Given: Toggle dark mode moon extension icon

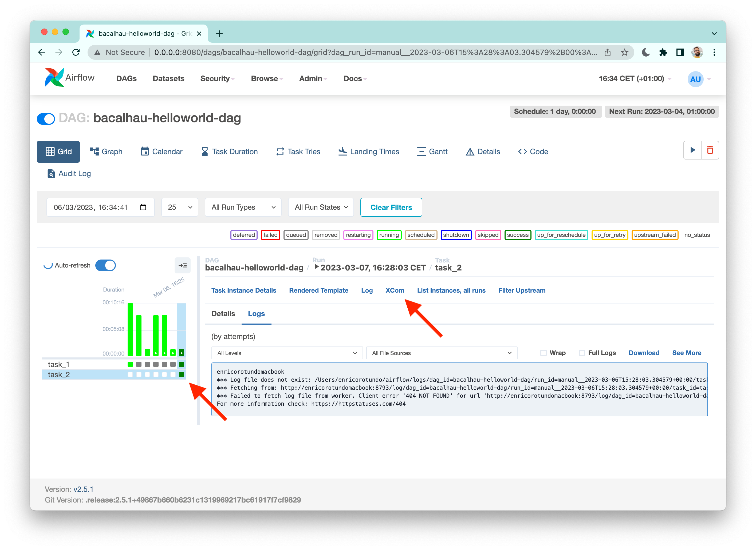Looking at the screenshot, I should [x=646, y=52].
